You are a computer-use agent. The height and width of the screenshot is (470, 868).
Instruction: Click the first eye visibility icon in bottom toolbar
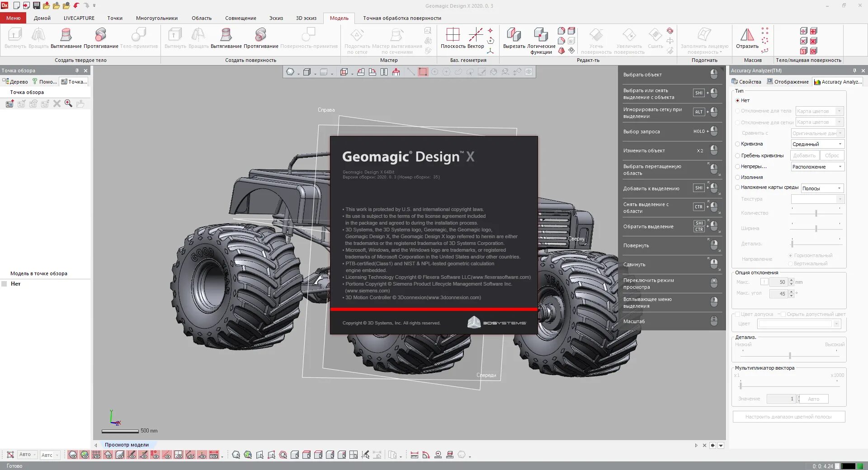pyautogui.click(x=73, y=455)
